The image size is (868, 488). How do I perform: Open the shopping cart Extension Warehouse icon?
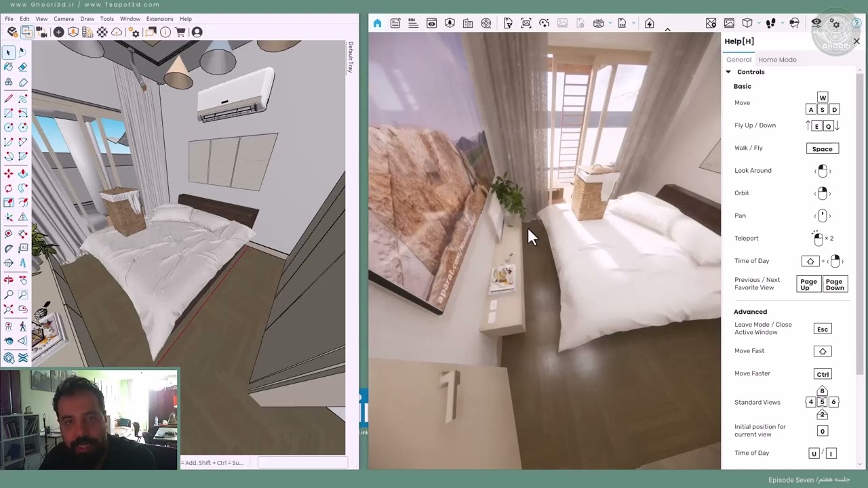pos(180,32)
